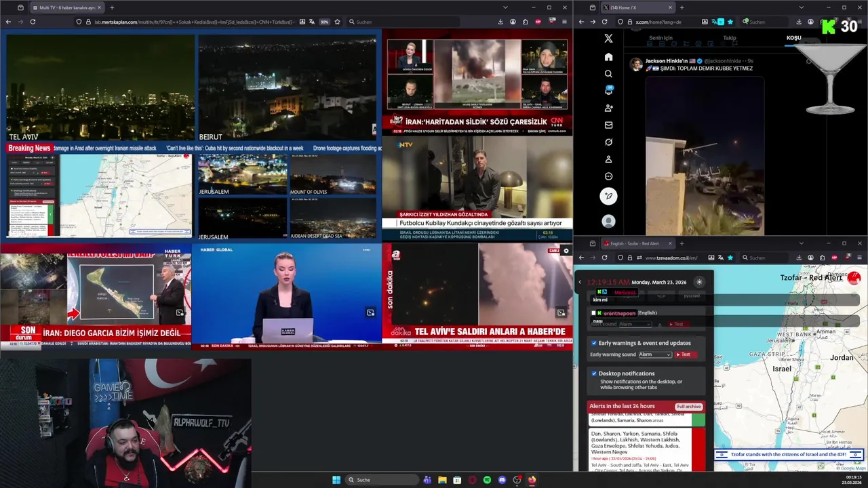Open Full archive of alerts
The height and width of the screenshot is (488, 868).
pyautogui.click(x=688, y=407)
